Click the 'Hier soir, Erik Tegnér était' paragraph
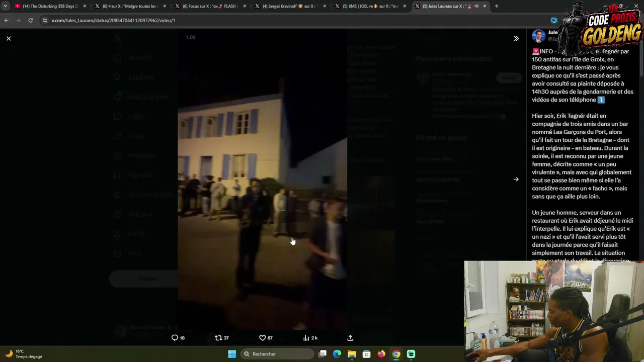This screenshot has height=362, width=644. (582, 156)
